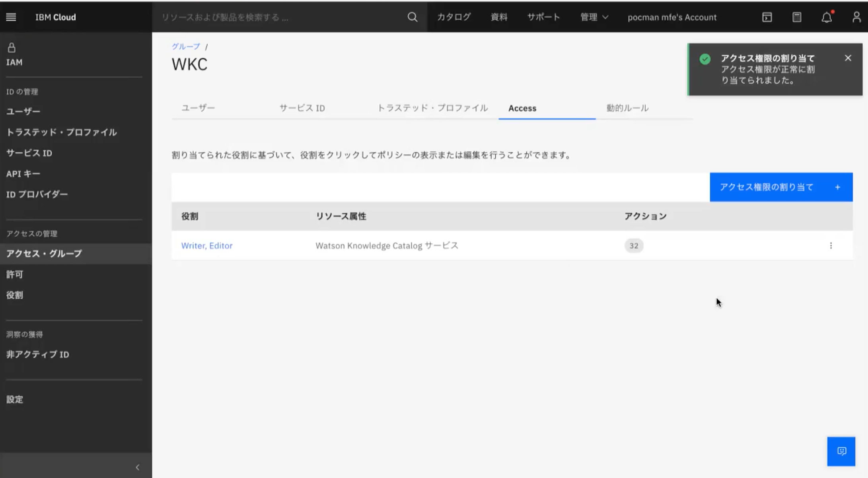Image resolution: width=868 pixels, height=478 pixels.
Task: Dismiss the access assigned notification
Action: click(848, 58)
